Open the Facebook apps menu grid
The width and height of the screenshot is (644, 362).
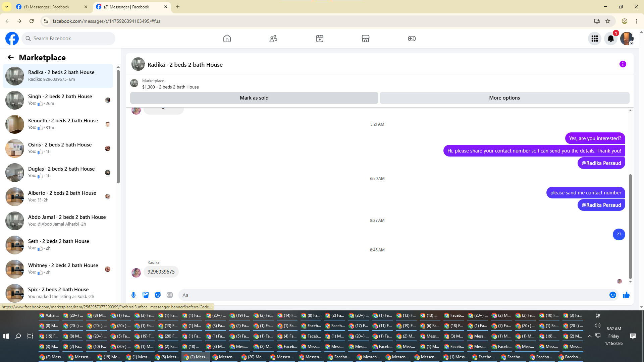point(594,39)
